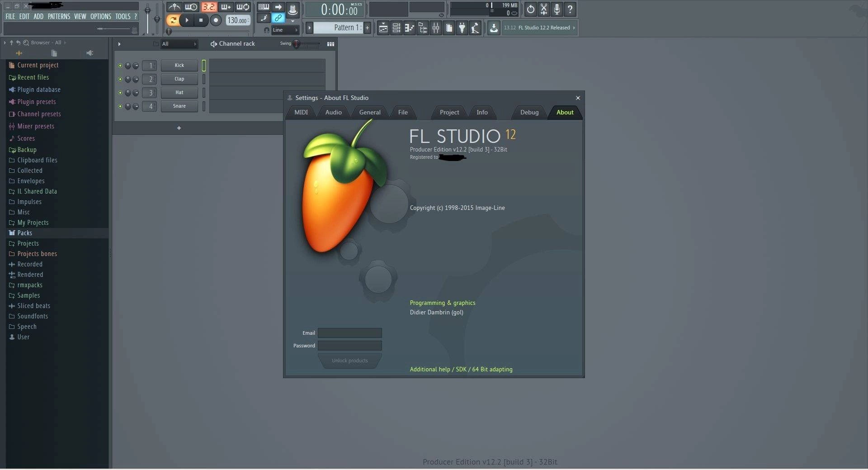The width and height of the screenshot is (868, 470).
Task: Click the song position slider
Action: (208, 32)
